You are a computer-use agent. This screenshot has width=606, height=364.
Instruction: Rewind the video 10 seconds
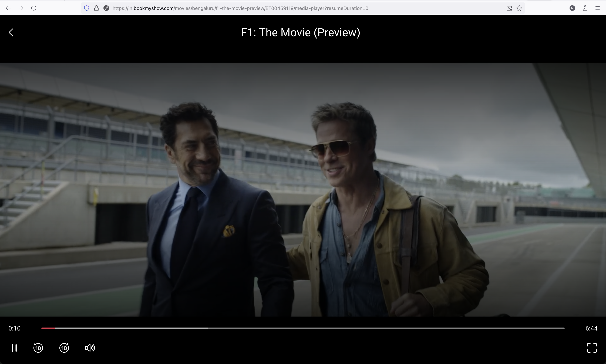38,348
